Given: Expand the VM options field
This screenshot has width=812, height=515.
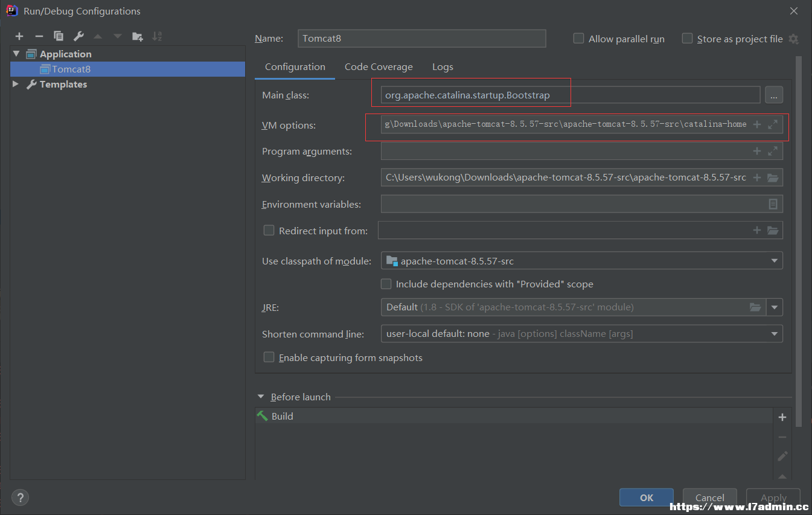Looking at the screenshot, I should [x=773, y=124].
